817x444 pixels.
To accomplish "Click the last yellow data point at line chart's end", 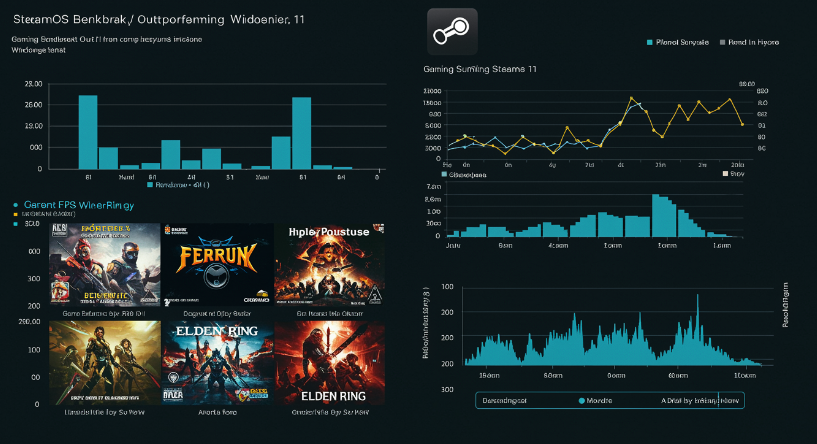I will (742, 125).
